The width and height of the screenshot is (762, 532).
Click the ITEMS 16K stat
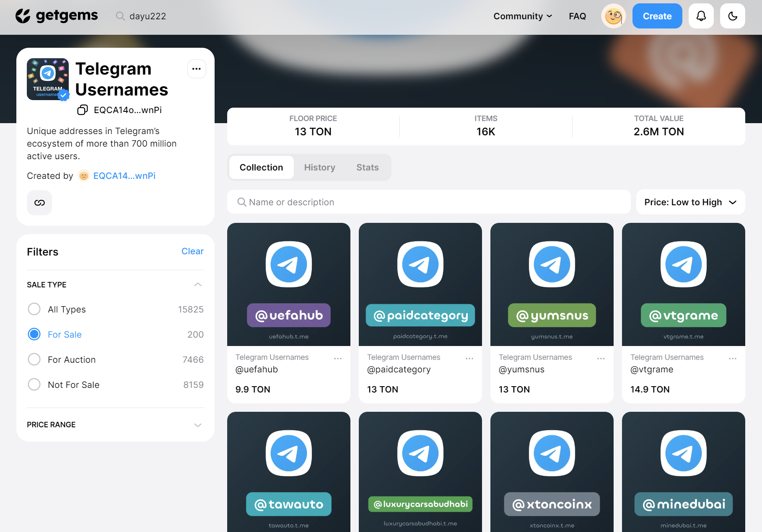tap(486, 126)
